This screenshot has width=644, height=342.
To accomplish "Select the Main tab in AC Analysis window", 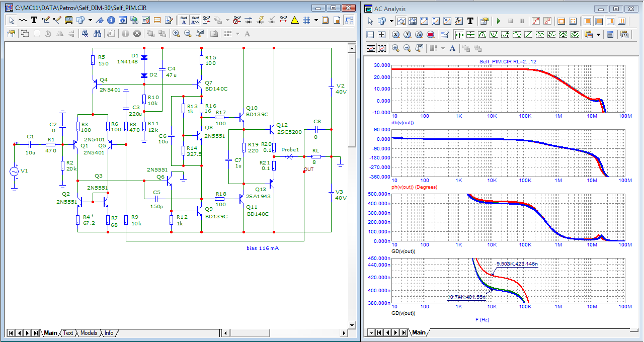I will [x=419, y=332].
